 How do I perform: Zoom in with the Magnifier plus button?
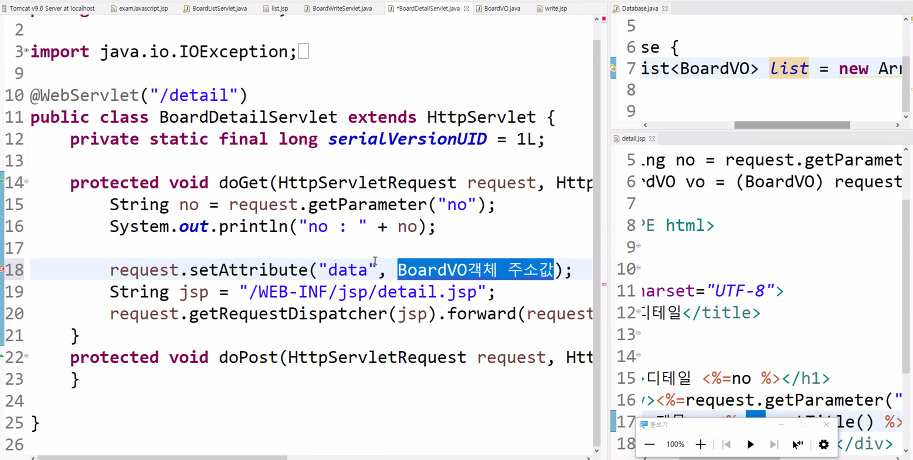point(700,444)
